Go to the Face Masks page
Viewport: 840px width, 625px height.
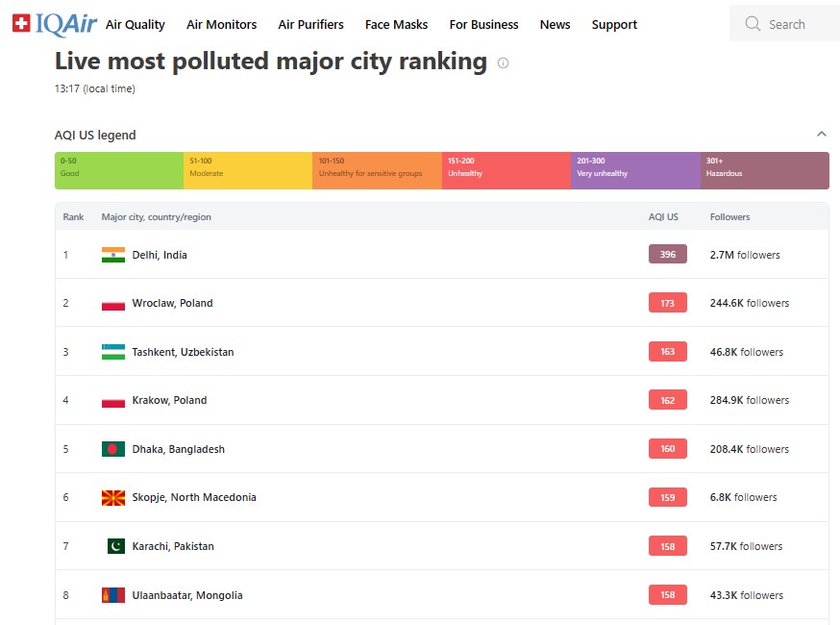396,25
